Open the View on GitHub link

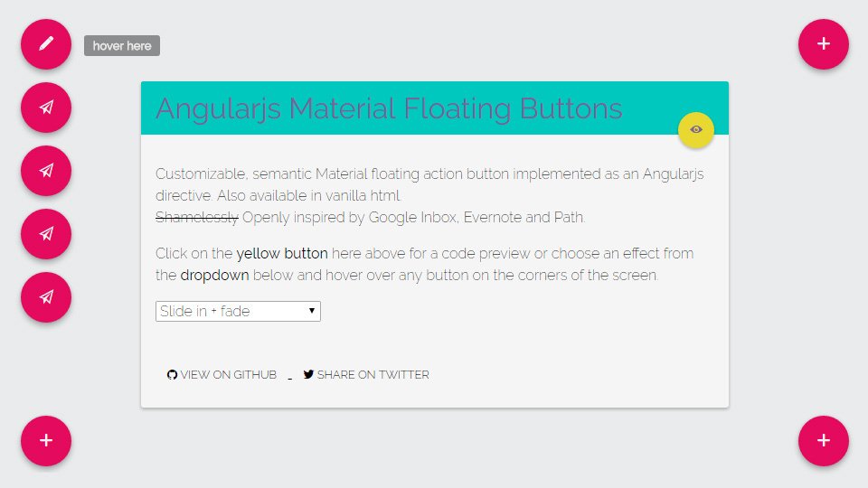pyautogui.click(x=222, y=374)
